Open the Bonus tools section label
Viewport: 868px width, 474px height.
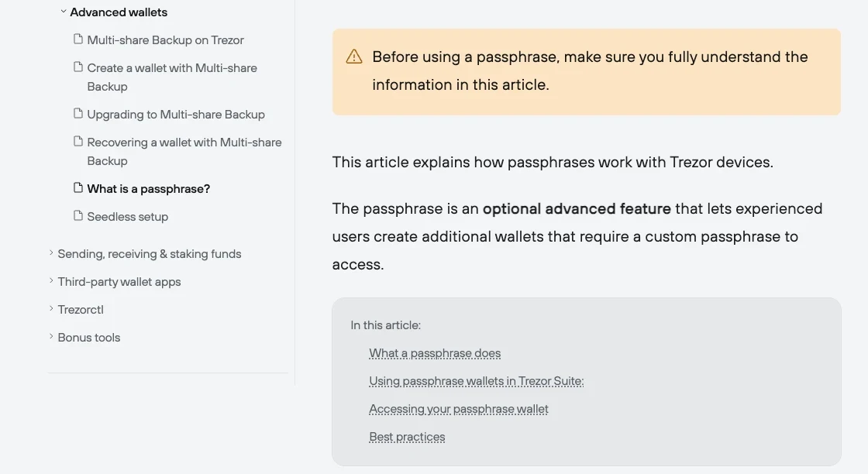tap(88, 338)
